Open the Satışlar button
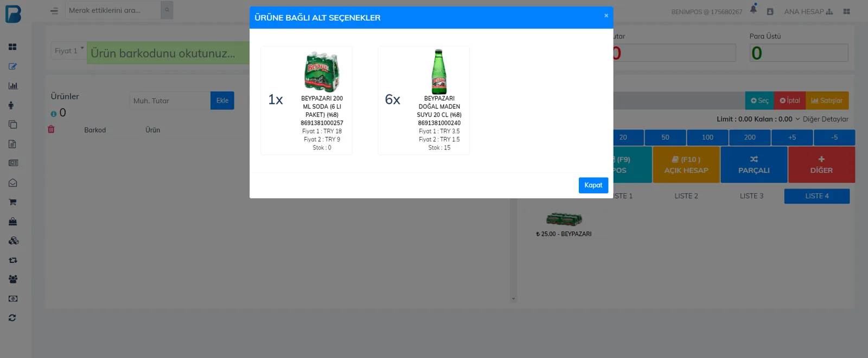 tap(827, 101)
